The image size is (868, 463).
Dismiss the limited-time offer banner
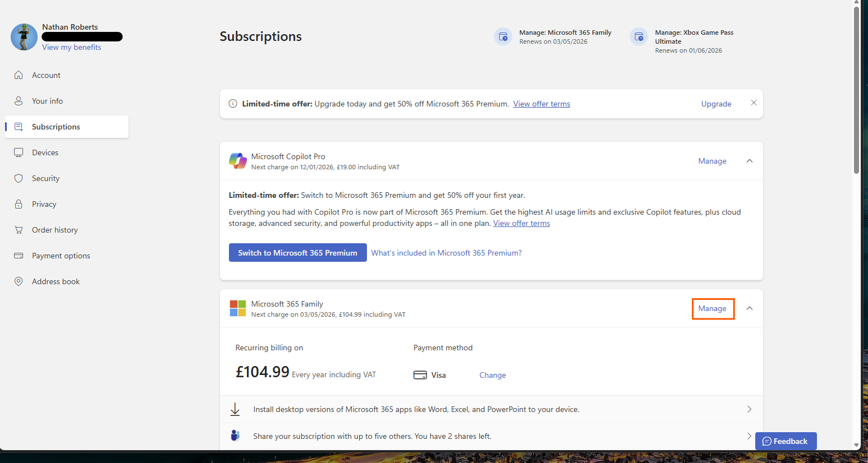tap(754, 103)
